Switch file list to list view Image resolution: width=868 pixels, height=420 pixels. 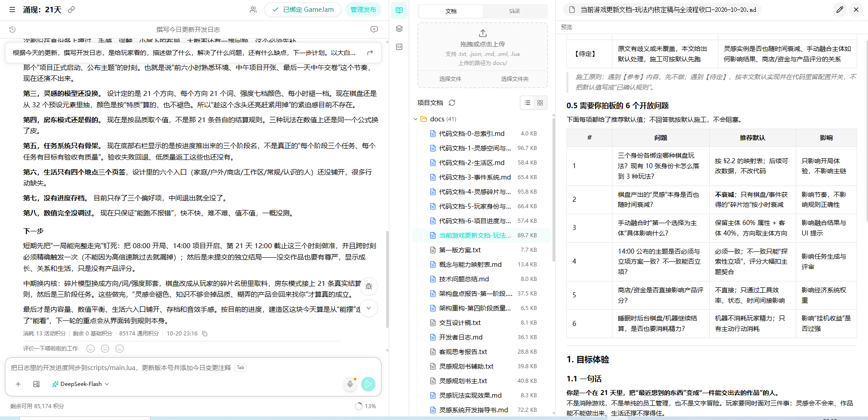point(527,103)
